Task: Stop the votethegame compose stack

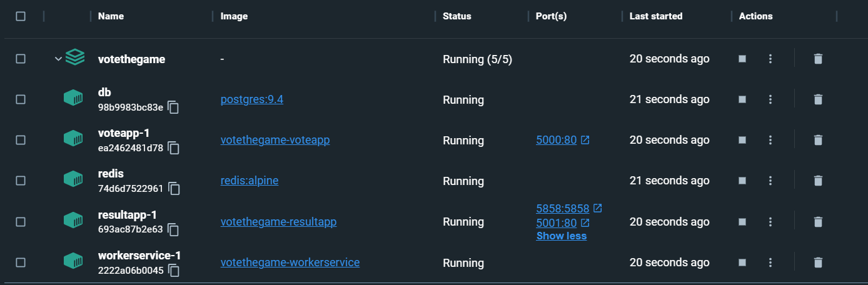Action: click(742, 59)
